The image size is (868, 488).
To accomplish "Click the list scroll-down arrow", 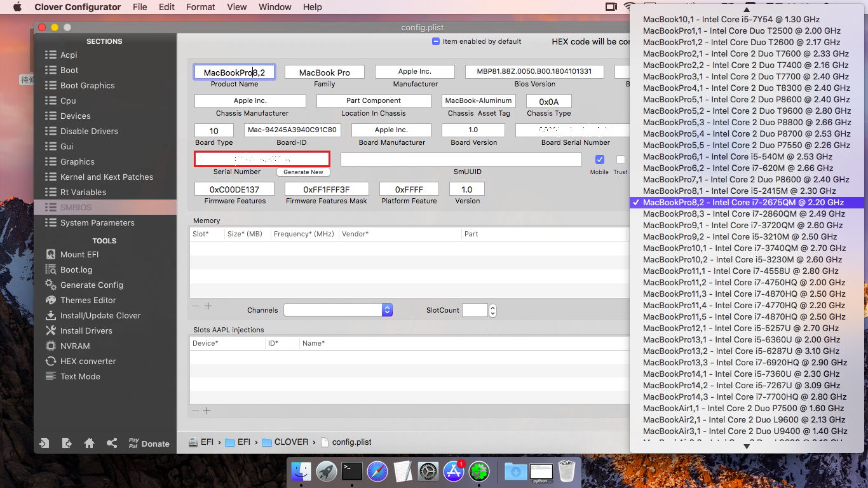I will 747,447.
